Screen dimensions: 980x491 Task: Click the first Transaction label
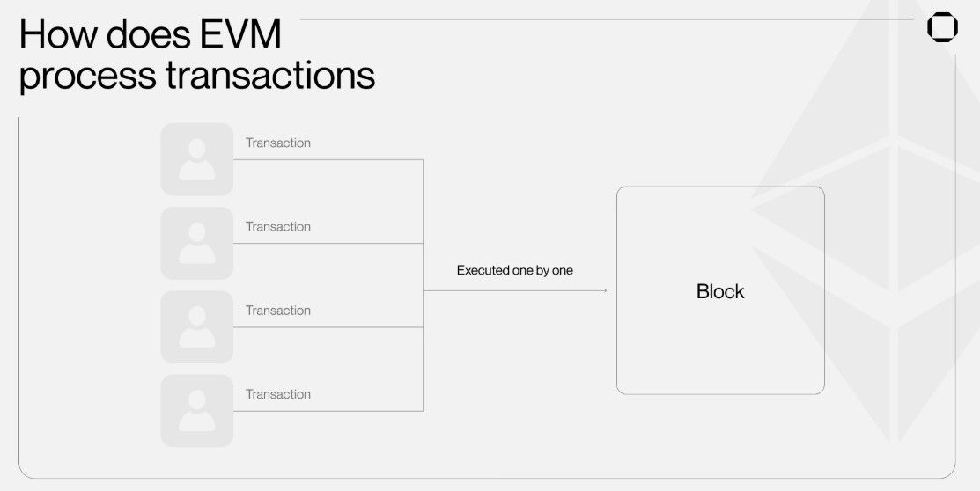click(278, 143)
